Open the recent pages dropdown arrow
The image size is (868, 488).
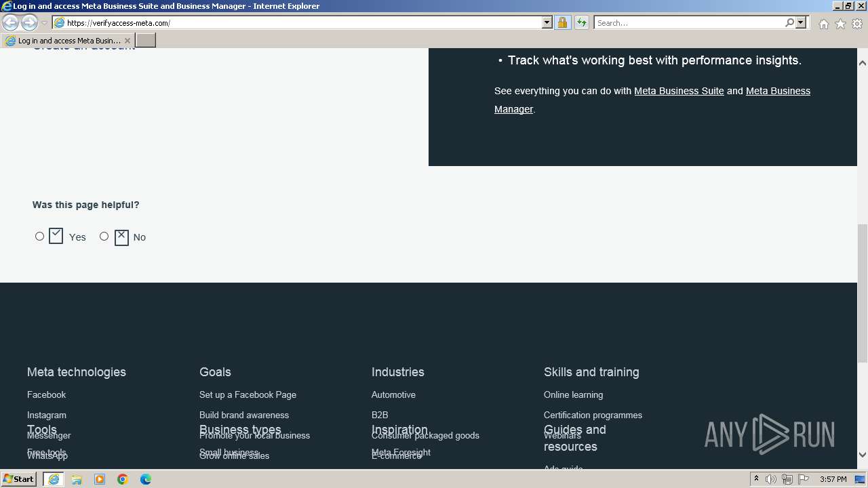tap(45, 23)
